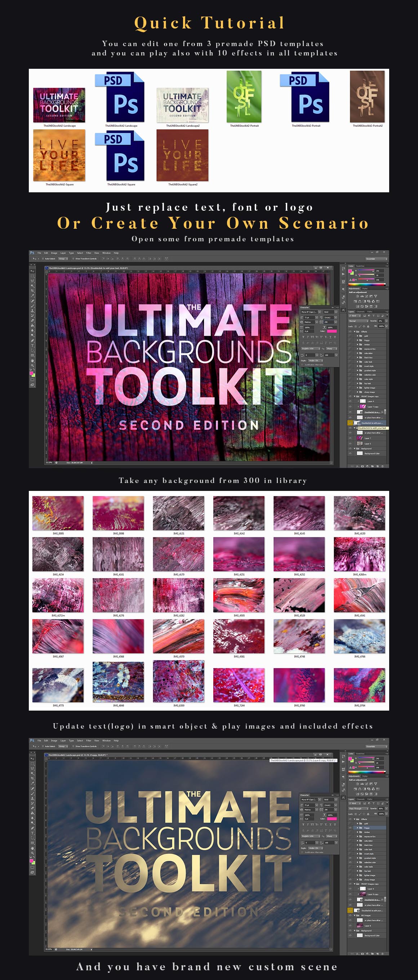The height and width of the screenshot is (980, 418).
Task: Select the Zoom tool in the pink-wood Photoshop window
Action: 32,366
